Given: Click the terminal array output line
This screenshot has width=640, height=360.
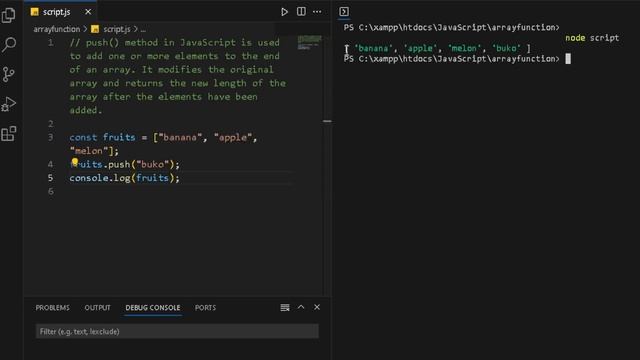Looking at the screenshot, I should coord(438,48).
